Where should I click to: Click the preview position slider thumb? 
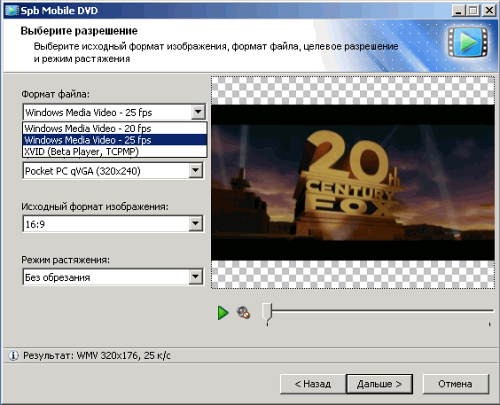point(267,312)
